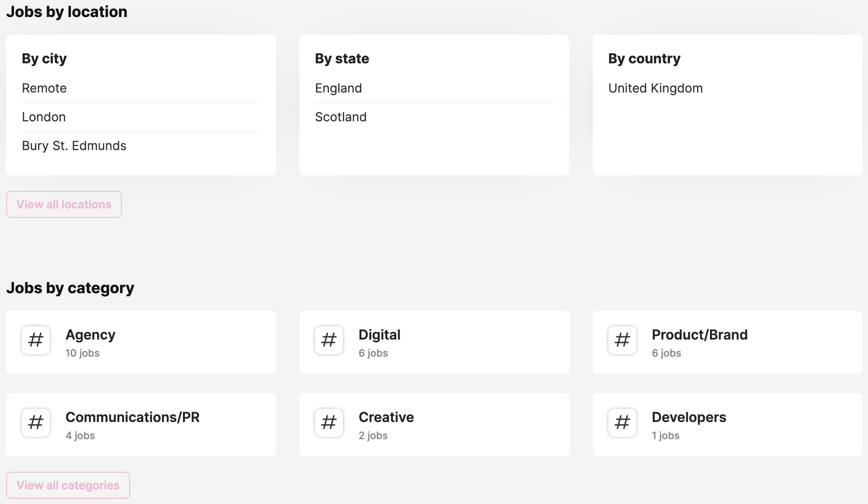Click the hash icon beside Creative
The image size is (868, 504).
329,422
